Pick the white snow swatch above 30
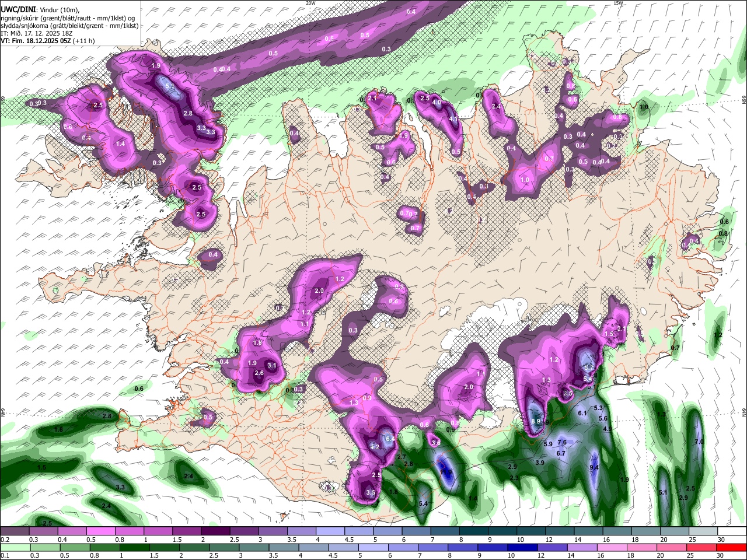747x560 pixels. pos(732,531)
